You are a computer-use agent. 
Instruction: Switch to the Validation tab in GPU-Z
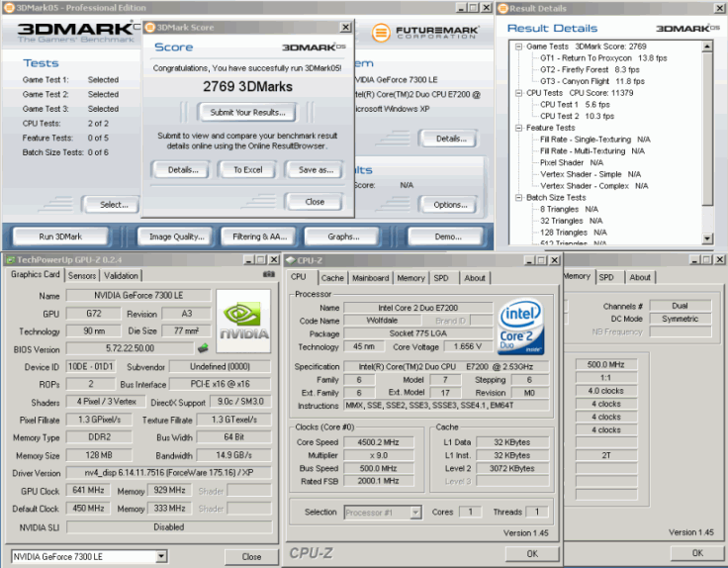click(x=121, y=276)
